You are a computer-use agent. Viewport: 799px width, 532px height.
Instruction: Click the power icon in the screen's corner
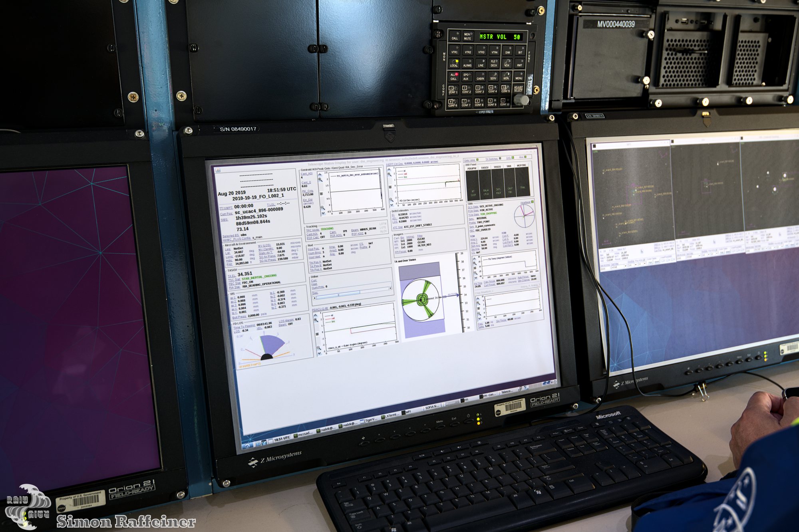tap(555, 382)
